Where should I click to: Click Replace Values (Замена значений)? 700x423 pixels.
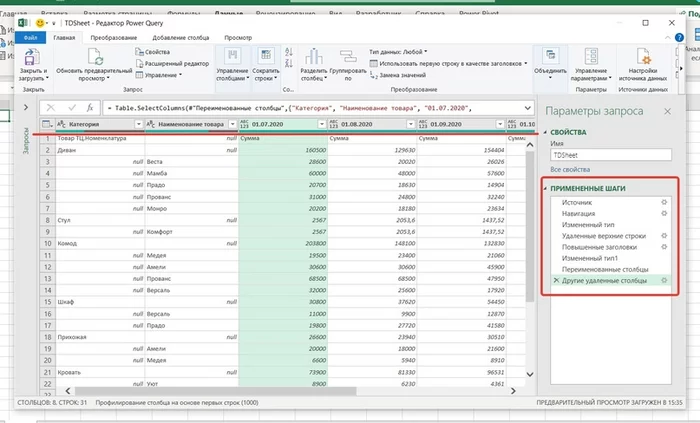tap(398, 75)
